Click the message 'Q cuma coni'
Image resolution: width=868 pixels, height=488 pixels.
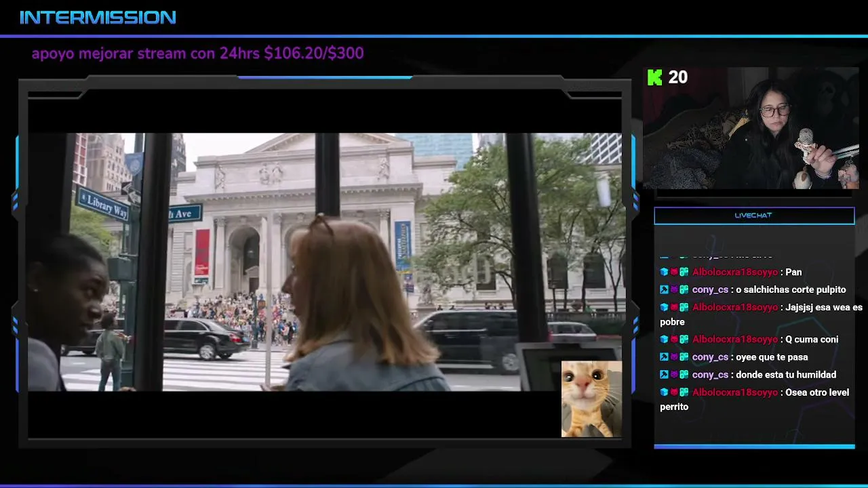(812, 339)
